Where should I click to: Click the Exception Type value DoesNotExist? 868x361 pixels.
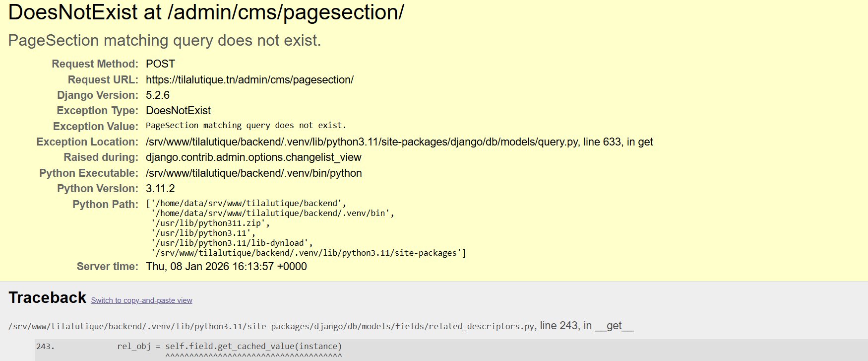pyautogui.click(x=178, y=111)
